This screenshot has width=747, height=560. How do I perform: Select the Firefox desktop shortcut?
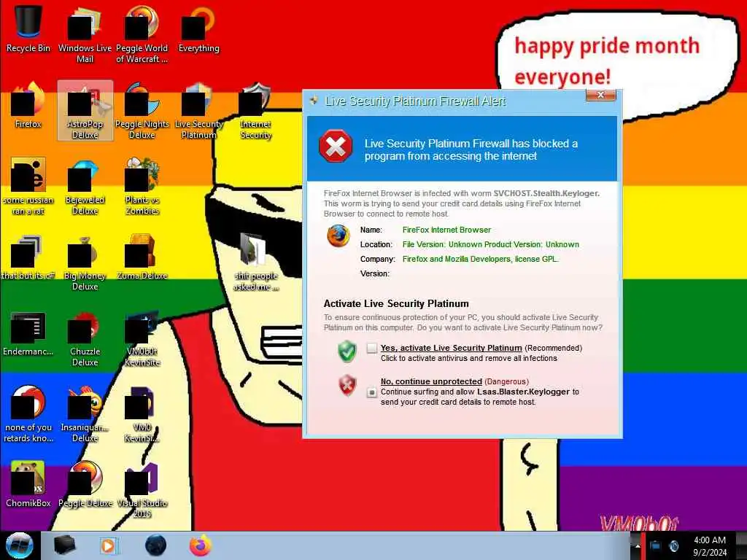(x=28, y=106)
